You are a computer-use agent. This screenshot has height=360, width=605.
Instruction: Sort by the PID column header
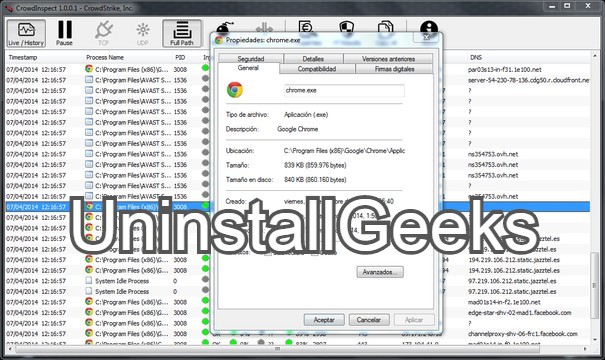[180, 57]
